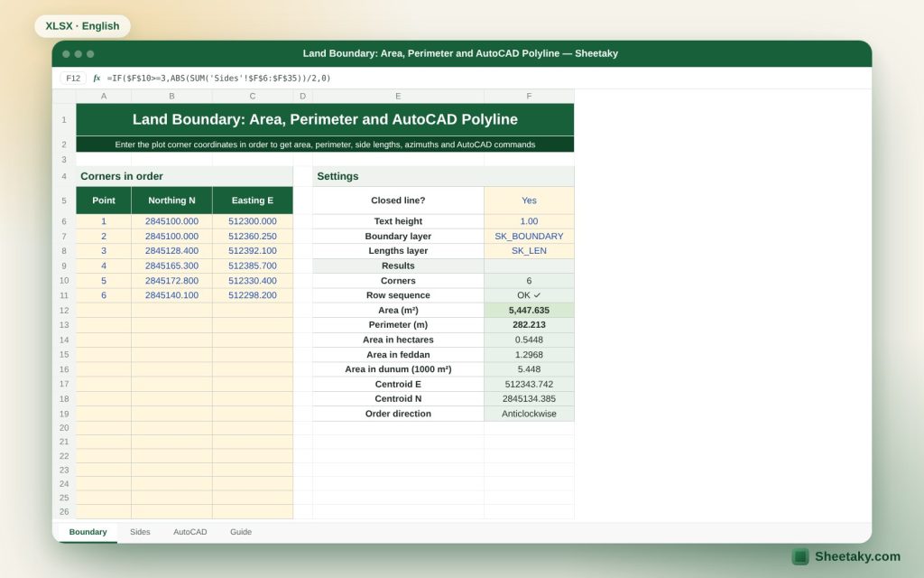Select the Area value 5,447.635
The height and width of the screenshot is (578, 924).
(x=529, y=311)
